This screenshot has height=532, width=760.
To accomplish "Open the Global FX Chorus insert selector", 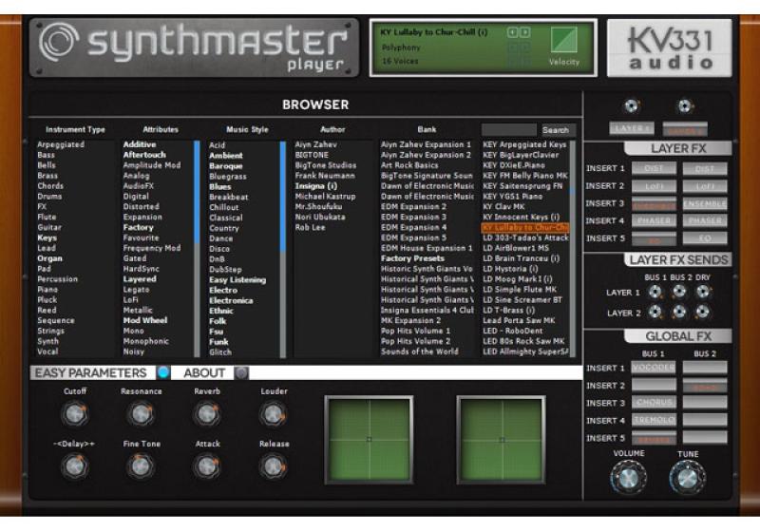I will tap(654, 403).
